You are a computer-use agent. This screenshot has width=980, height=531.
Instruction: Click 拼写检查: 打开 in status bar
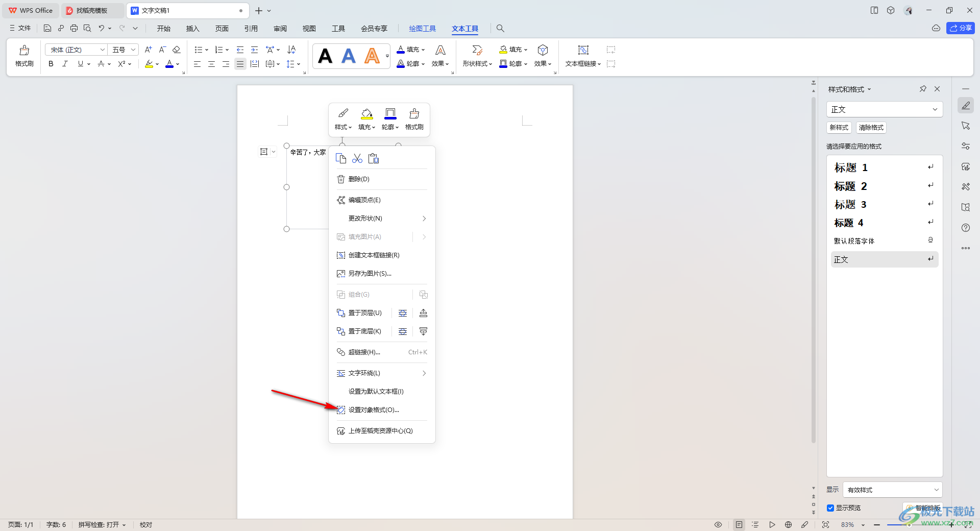(102, 525)
